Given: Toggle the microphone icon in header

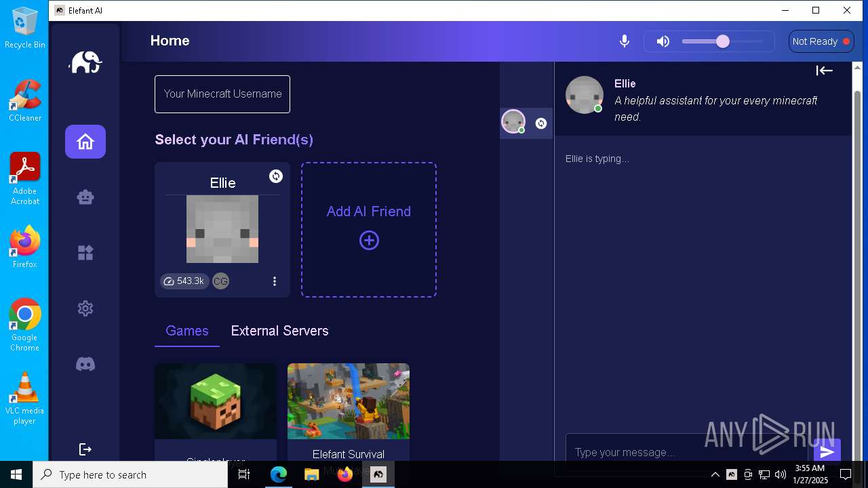Looking at the screenshot, I should pos(625,41).
